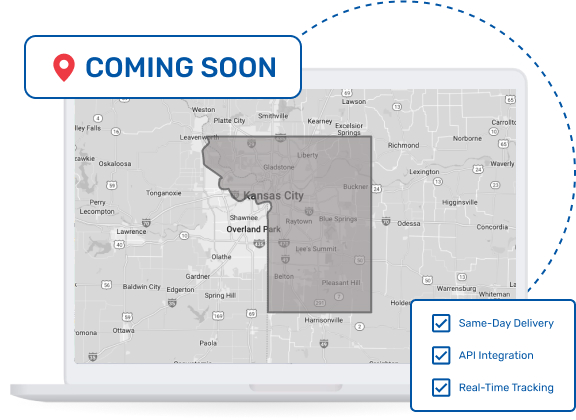Click the Lawrence city label
This screenshot has width=576, height=420.
[x=131, y=231]
